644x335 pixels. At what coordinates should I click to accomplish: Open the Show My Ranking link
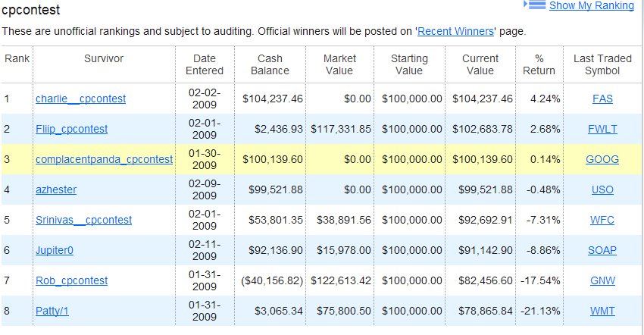[592, 6]
